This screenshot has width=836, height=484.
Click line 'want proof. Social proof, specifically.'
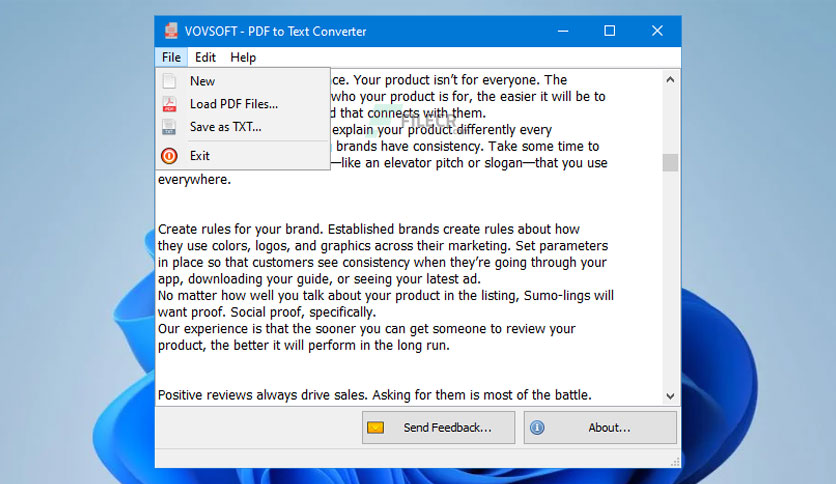267,312
